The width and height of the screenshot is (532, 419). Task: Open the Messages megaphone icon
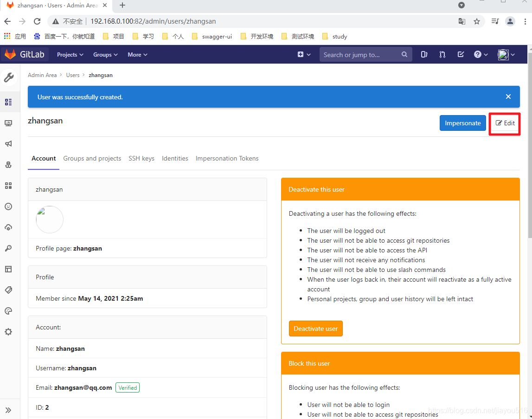[10, 144]
